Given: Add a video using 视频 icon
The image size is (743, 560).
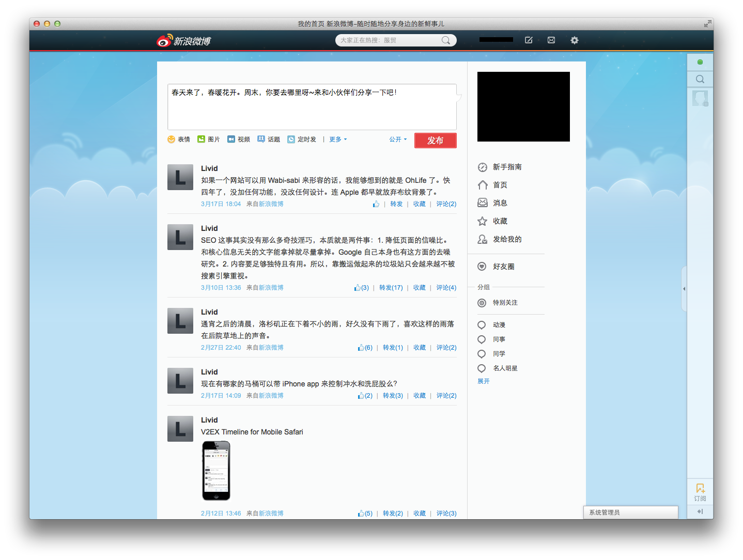Looking at the screenshot, I should click(231, 139).
